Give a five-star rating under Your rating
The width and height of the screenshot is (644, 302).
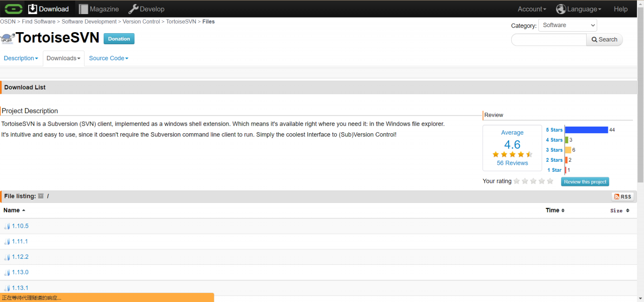550,181
